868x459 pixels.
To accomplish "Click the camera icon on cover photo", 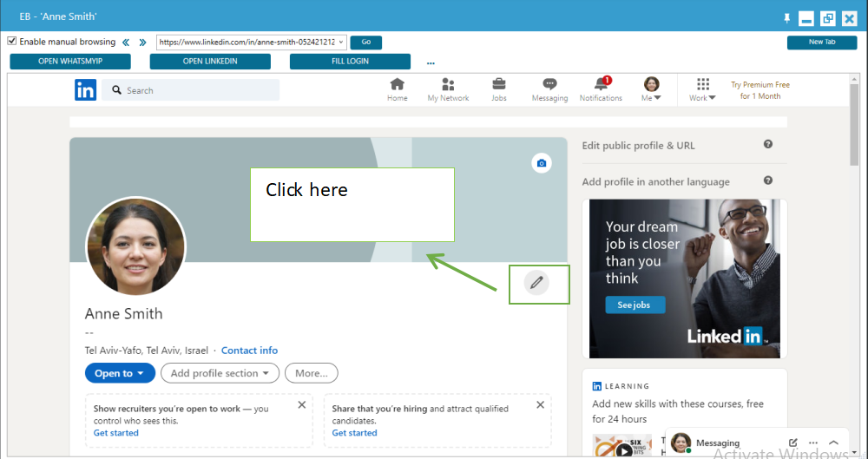I will pyautogui.click(x=542, y=163).
